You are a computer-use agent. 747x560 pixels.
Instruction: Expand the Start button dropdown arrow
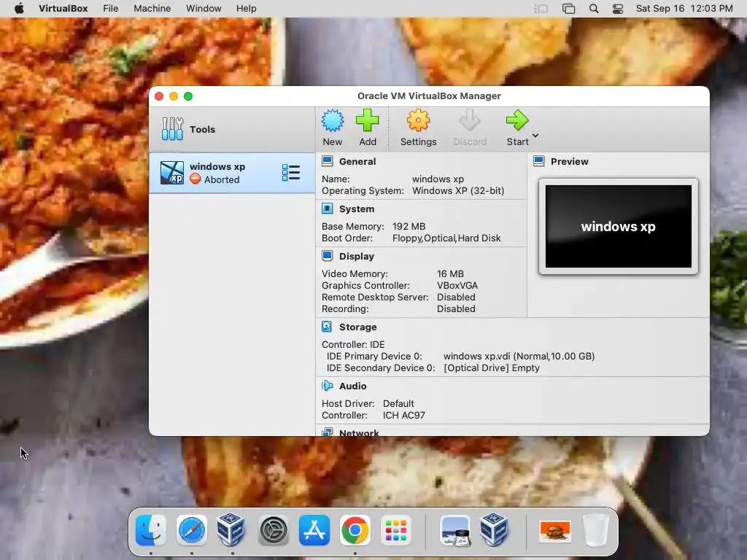tap(535, 136)
